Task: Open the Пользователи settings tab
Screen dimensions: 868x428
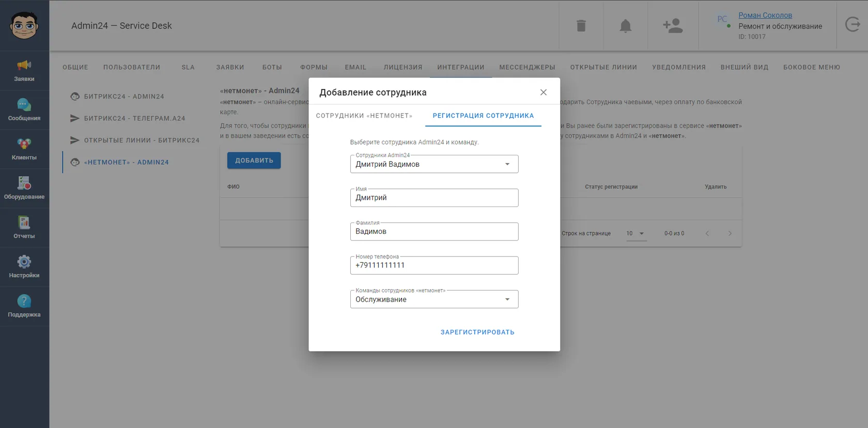Action: [132, 67]
